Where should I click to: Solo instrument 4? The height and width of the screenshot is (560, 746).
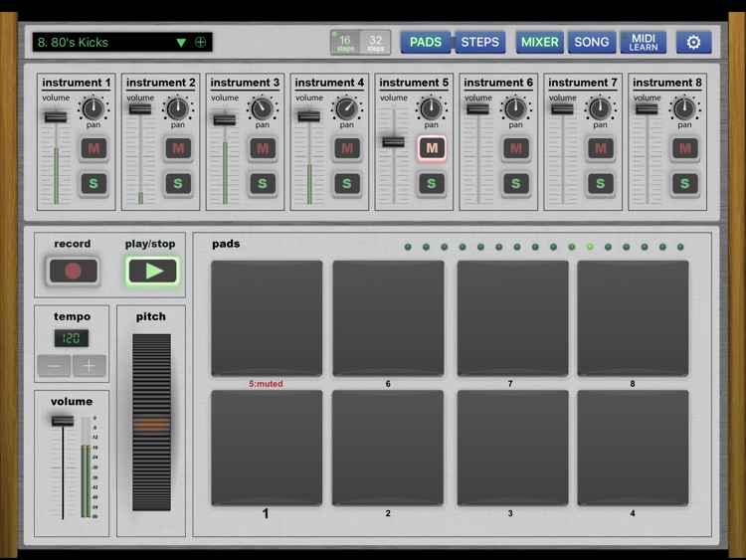[x=347, y=184]
